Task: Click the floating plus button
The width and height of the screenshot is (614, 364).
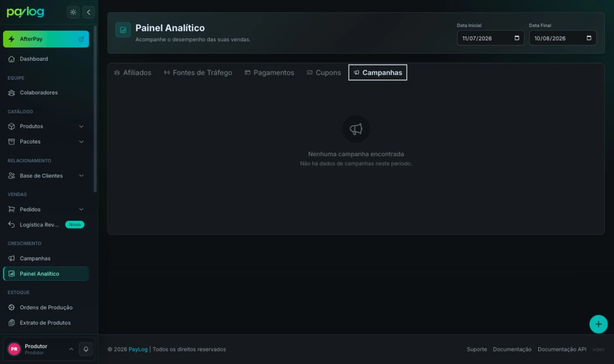Action: (598, 324)
